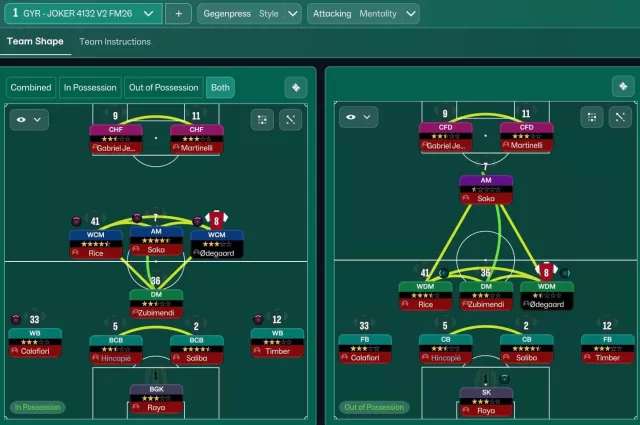Click the Out of Possession label badge

coord(374,407)
